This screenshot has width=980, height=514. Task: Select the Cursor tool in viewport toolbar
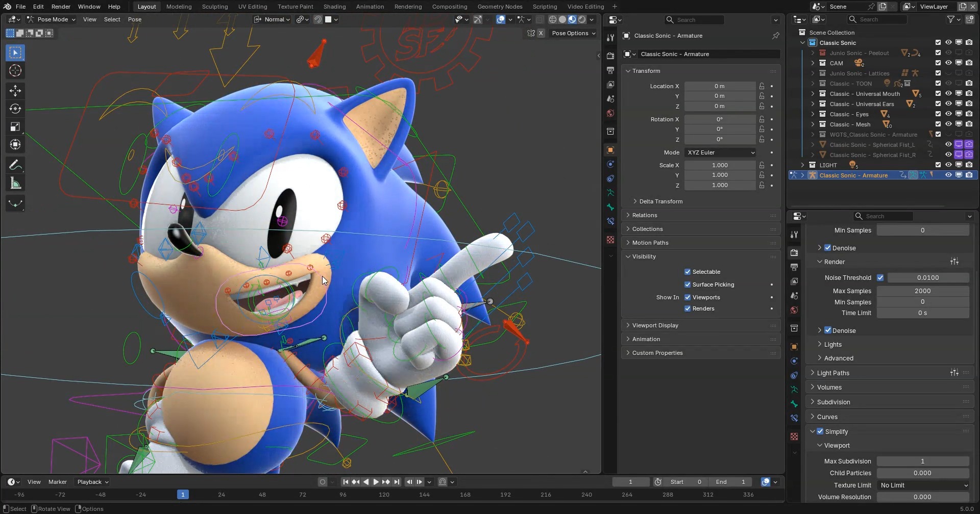pos(15,70)
